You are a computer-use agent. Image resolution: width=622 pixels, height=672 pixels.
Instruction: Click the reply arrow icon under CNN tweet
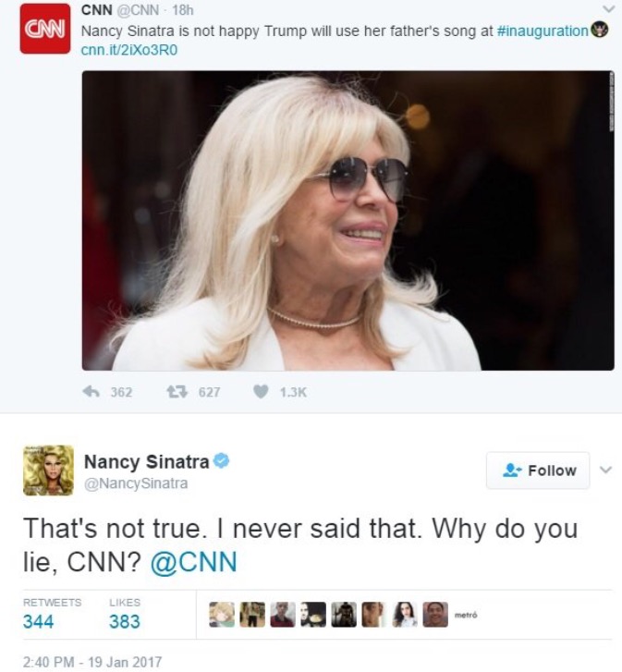click(x=91, y=391)
